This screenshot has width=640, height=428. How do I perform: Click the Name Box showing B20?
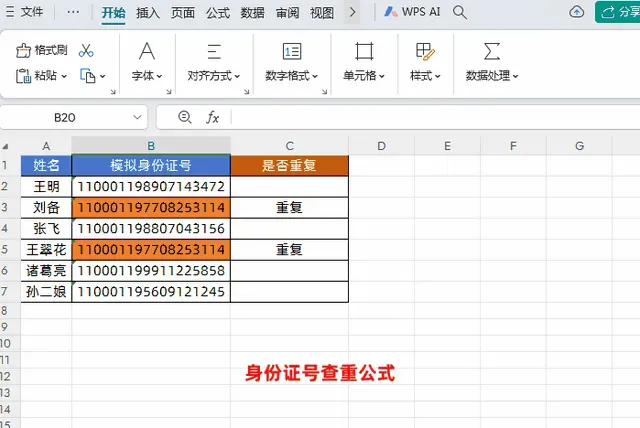coord(64,118)
